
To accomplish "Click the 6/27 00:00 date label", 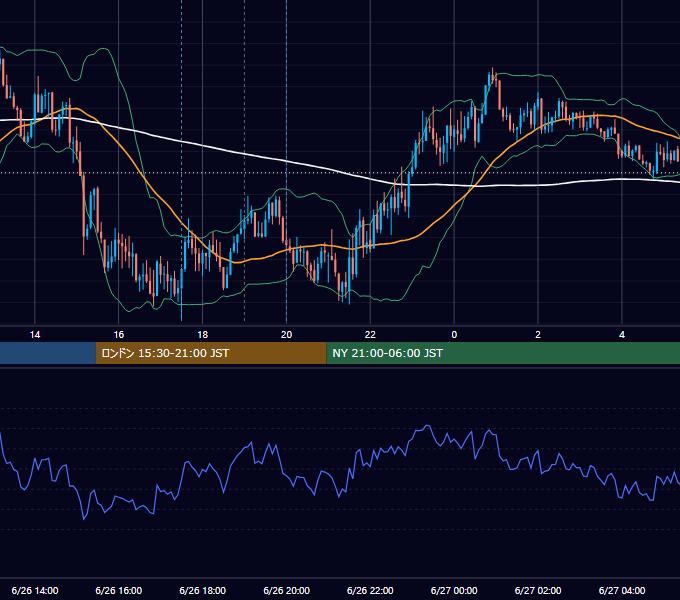I will (x=454, y=590).
